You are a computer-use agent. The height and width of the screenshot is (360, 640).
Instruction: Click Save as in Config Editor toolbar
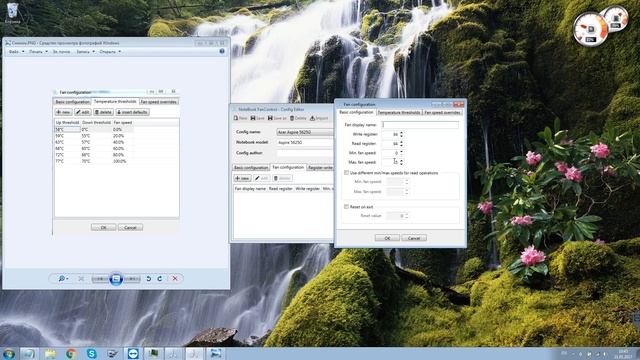[x=277, y=118]
